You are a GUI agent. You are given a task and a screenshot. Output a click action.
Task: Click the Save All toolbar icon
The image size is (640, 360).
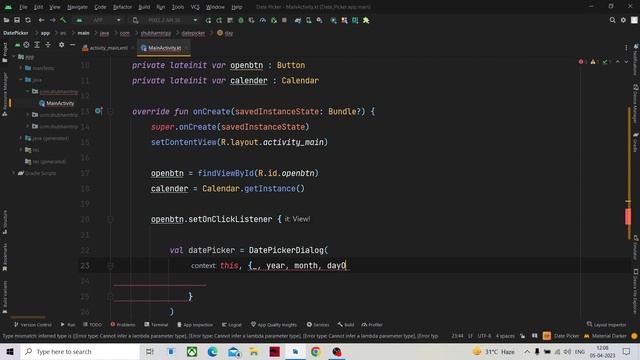tap(17, 20)
